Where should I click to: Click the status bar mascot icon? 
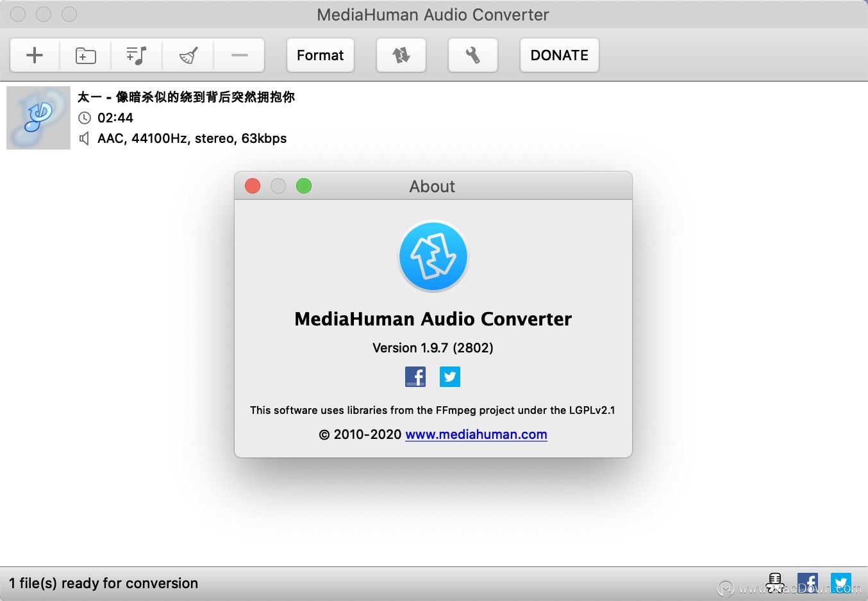click(775, 583)
